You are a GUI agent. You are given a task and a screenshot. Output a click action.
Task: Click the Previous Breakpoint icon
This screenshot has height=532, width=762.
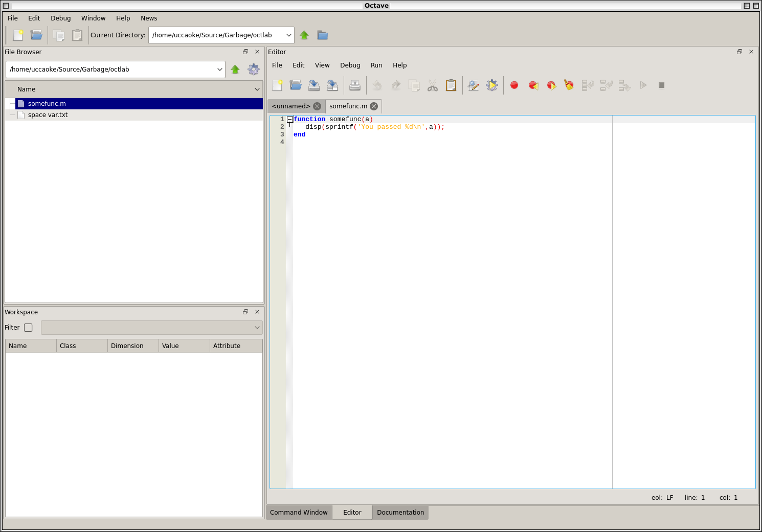point(533,85)
